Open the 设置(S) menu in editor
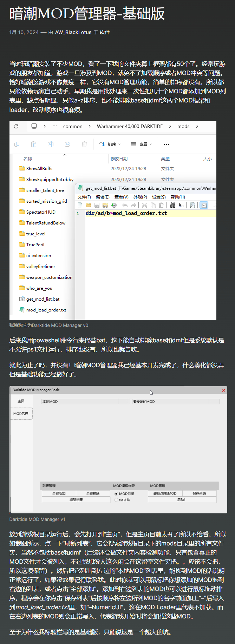 click(x=159, y=197)
